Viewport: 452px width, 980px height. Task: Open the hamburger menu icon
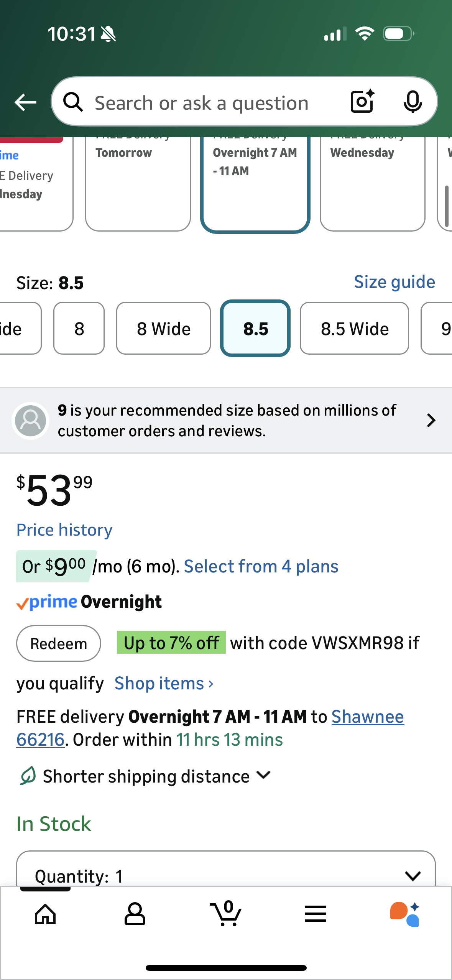point(316,914)
